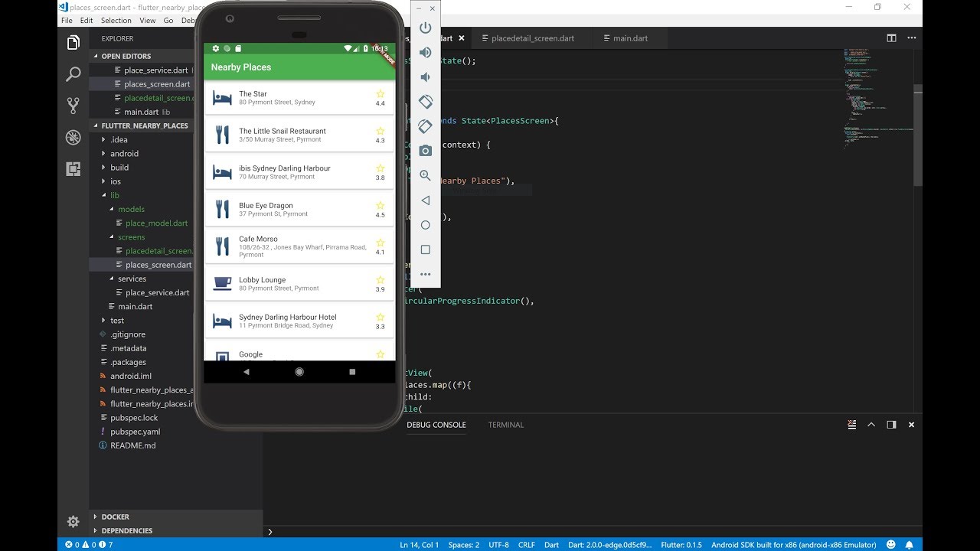The height and width of the screenshot is (551, 980).
Task: Click the Spaces: 2 indentation indicator
Action: (x=464, y=545)
